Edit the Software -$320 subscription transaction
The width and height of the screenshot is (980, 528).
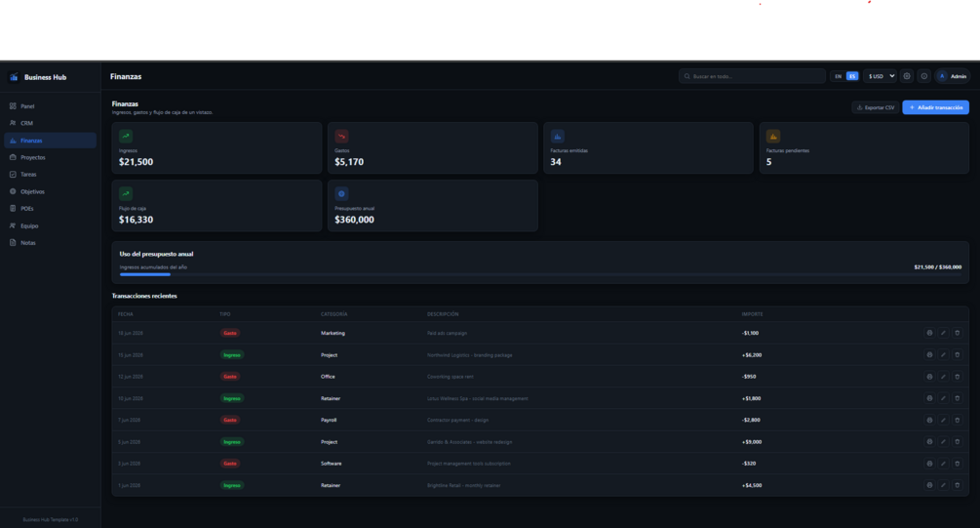point(943,464)
